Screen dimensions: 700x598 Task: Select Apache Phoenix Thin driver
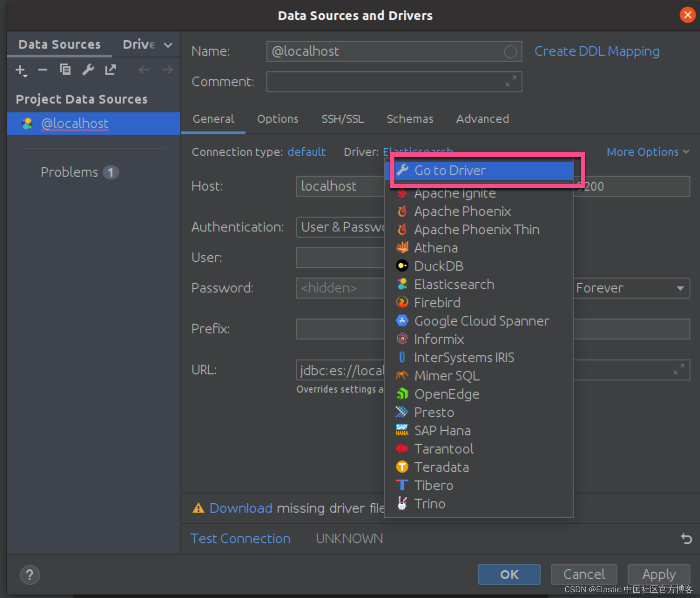point(479,230)
